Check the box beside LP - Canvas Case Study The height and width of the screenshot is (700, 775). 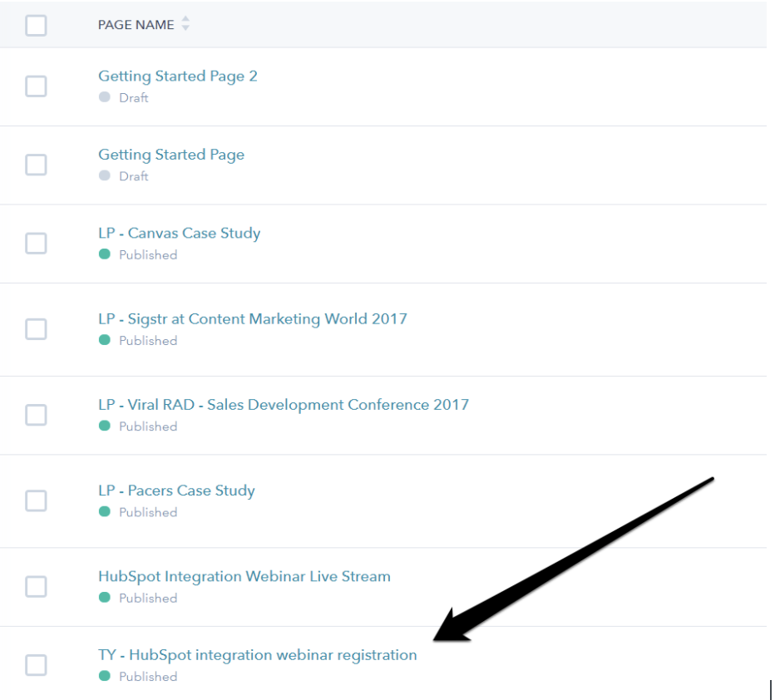tap(36, 243)
